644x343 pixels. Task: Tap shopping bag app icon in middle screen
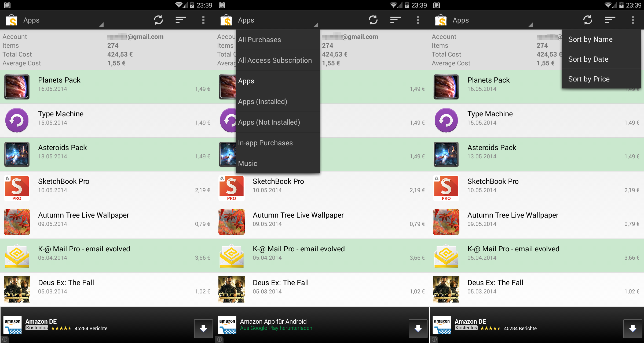click(226, 20)
